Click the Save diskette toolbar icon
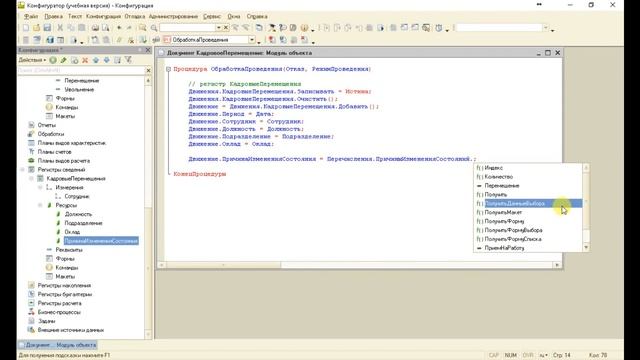The width and height of the screenshot is (640, 360). (x=47, y=28)
